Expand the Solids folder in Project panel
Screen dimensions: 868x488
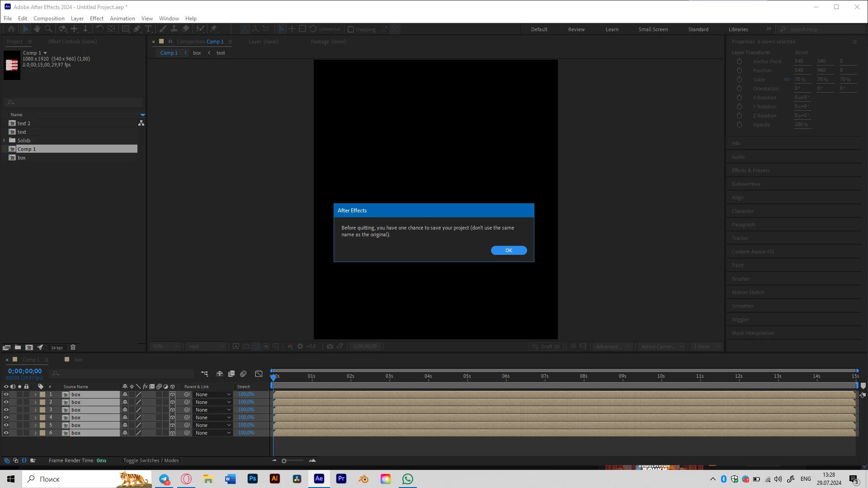tap(4, 141)
